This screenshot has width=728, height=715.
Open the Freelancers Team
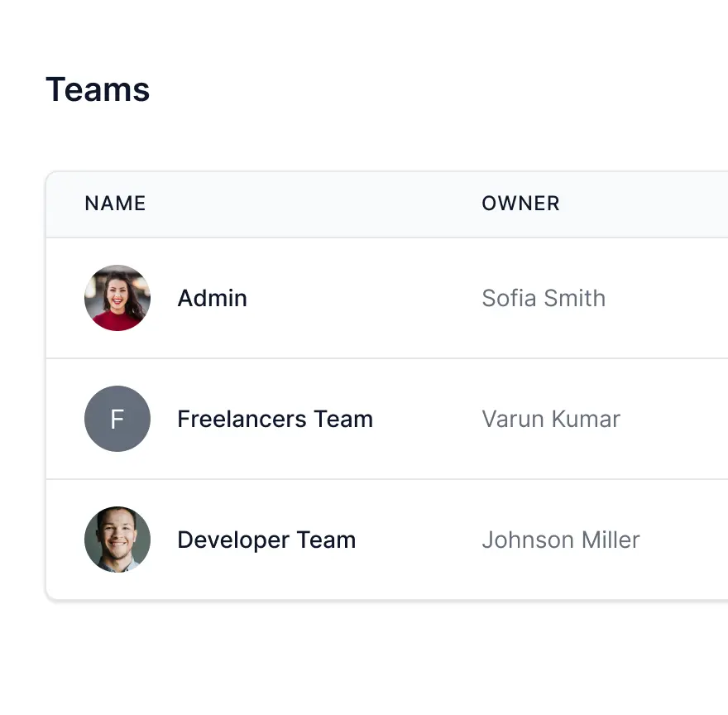(275, 419)
